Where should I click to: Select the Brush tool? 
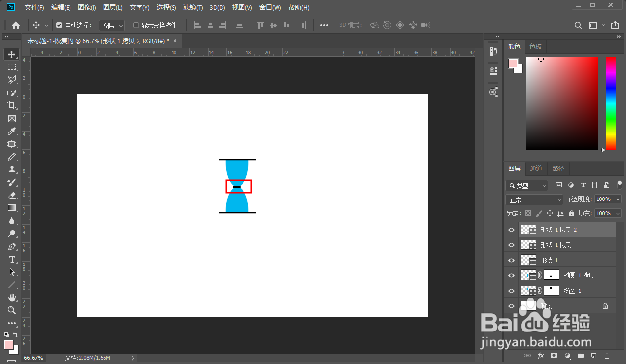12,157
